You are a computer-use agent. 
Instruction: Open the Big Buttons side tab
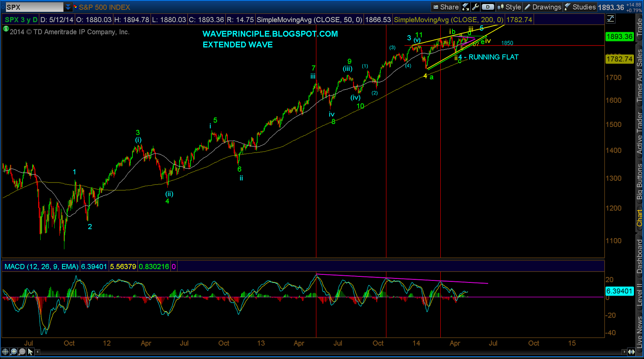[x=640, y=182]
